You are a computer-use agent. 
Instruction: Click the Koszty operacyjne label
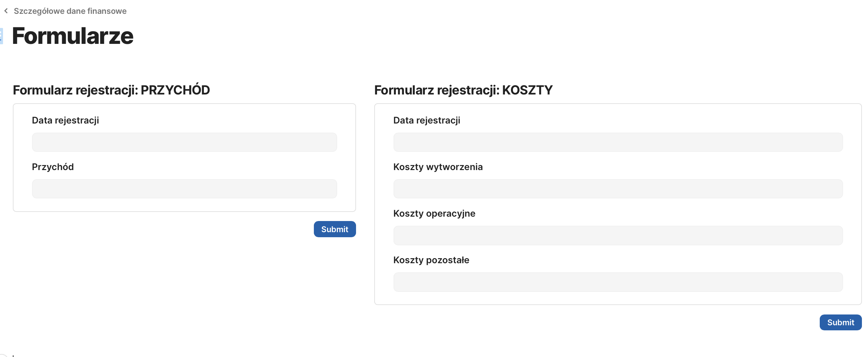(x=434, y=214)
